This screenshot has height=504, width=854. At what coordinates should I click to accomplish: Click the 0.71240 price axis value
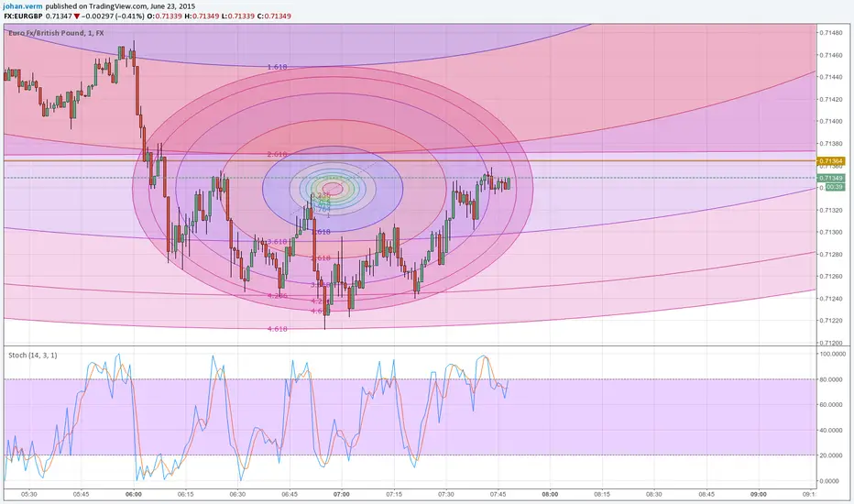[x=832, y=299]
